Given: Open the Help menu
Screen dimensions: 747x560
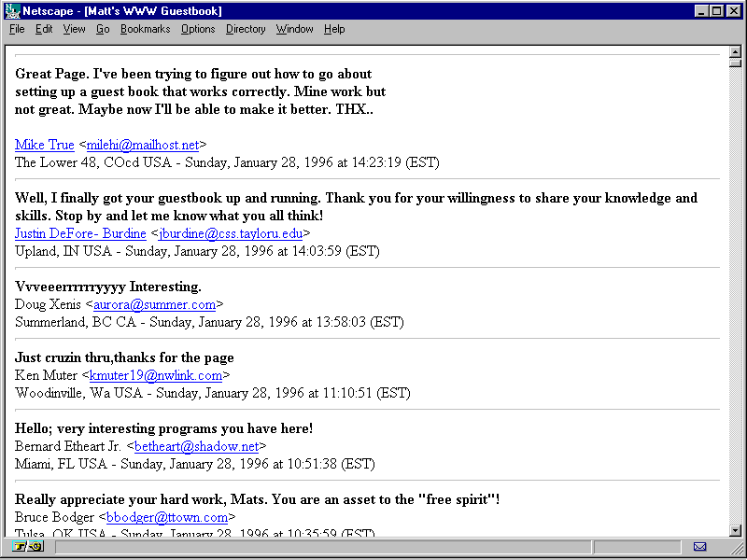Looking at the screenshot, I should pos(334,29).
